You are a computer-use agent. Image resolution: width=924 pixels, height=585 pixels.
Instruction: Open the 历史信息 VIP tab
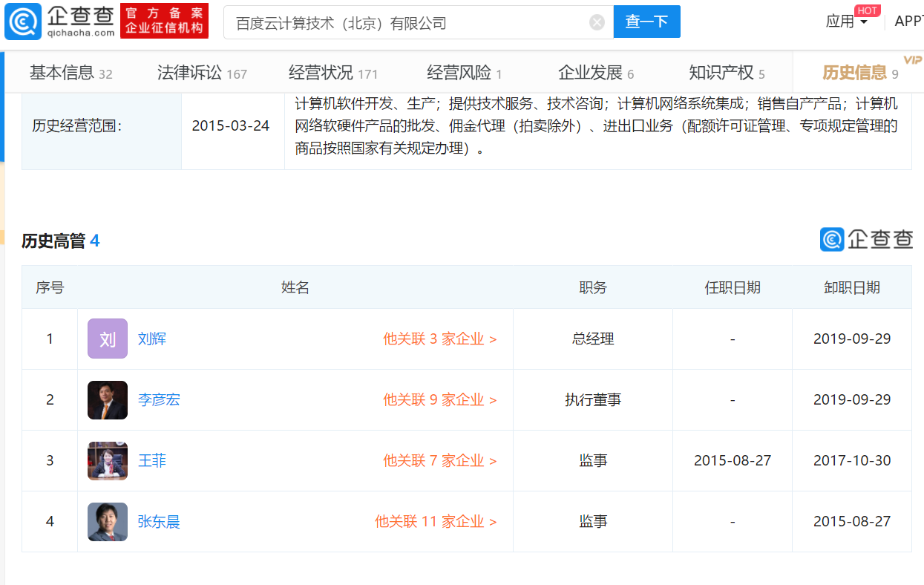(x=860, y=72)
